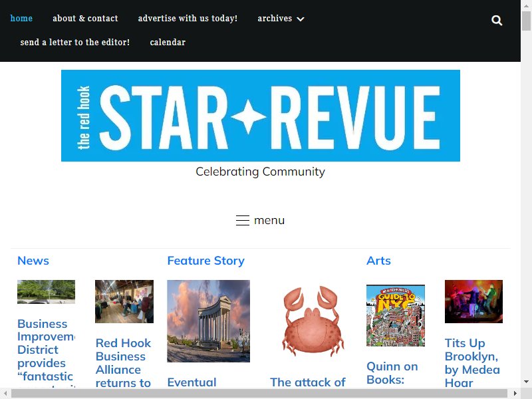Image resolution: width=532 pixels, height=399 pixels.
Task: Open the calendar menu item
Action: pyautogui.click(x=168, y=42)
